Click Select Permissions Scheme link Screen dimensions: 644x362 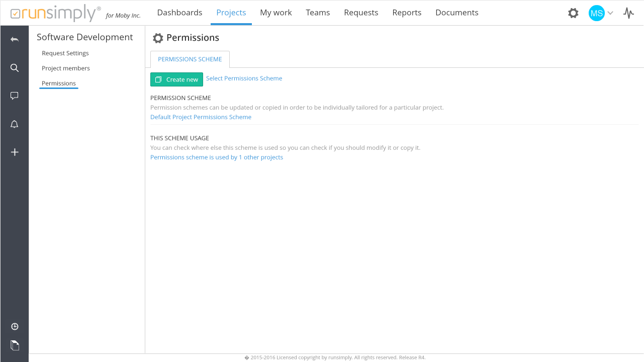coord(244,78)
